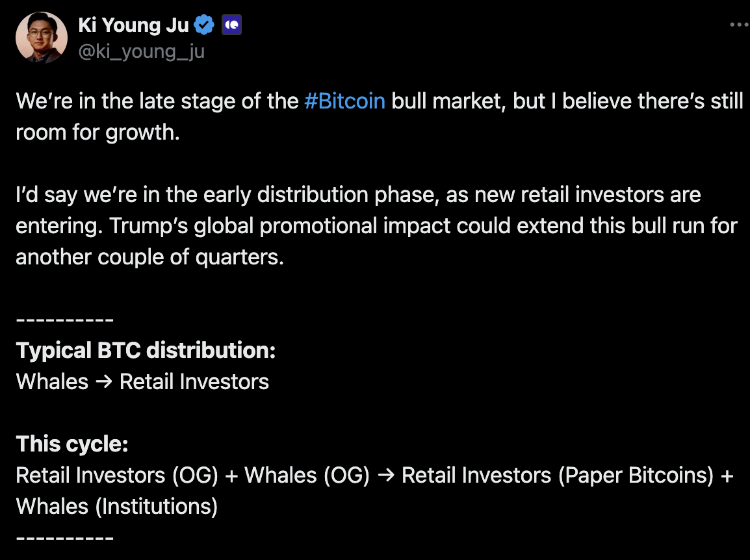Image resolution: width=750 pixels, height=560 pixels.
Task: Click the bottom dashed separator line
Action: pos(65,538)
